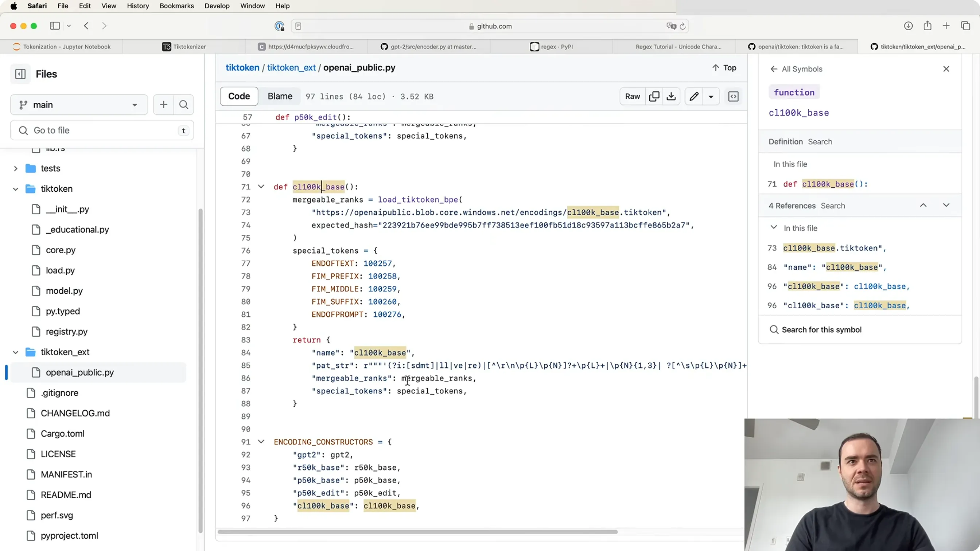Open the Develop menu
The image size is (980, 551).
click(217, 6)
